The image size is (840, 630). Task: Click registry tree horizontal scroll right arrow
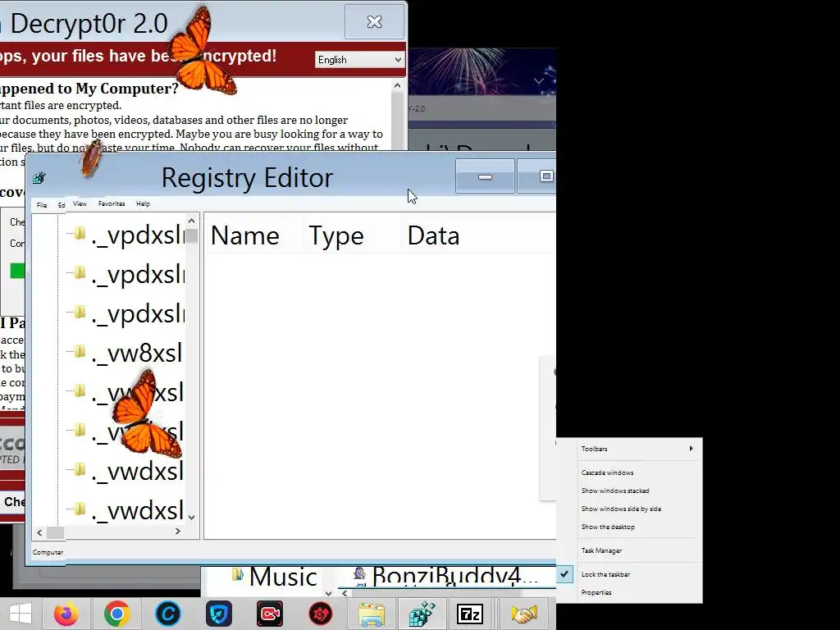[178, 532]
